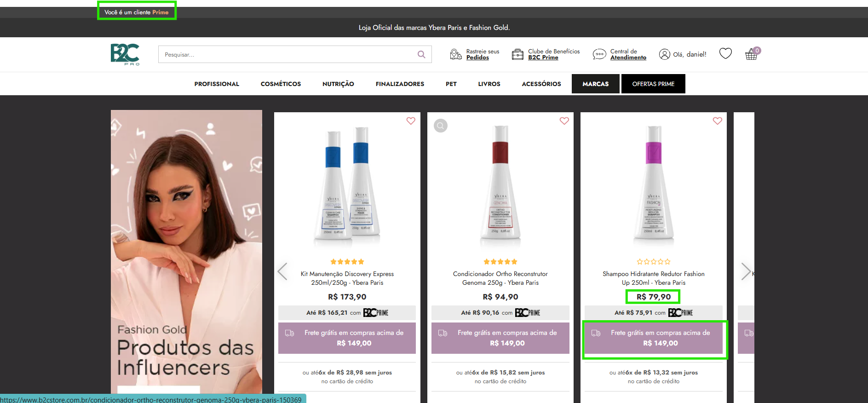Open the PET menu
The height and width of the screenshot is (403, 868).
pos(451,84)
